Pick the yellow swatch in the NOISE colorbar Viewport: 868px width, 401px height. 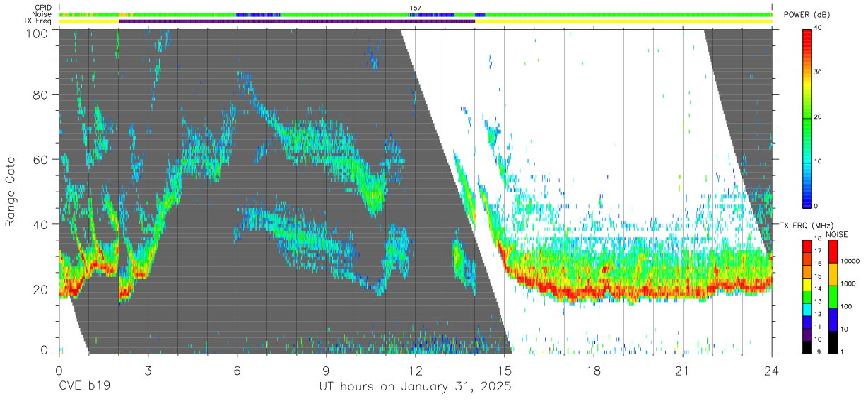tap(833, 274)
